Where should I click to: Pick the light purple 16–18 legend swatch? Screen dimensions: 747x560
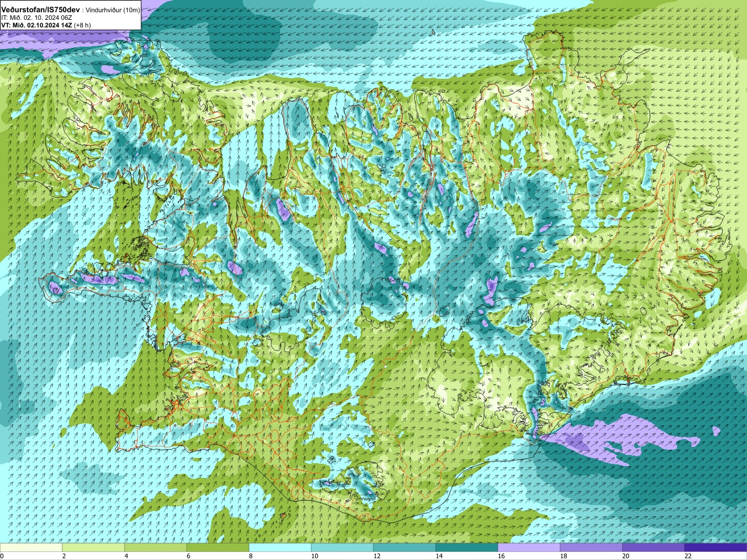tap(529, 548)
